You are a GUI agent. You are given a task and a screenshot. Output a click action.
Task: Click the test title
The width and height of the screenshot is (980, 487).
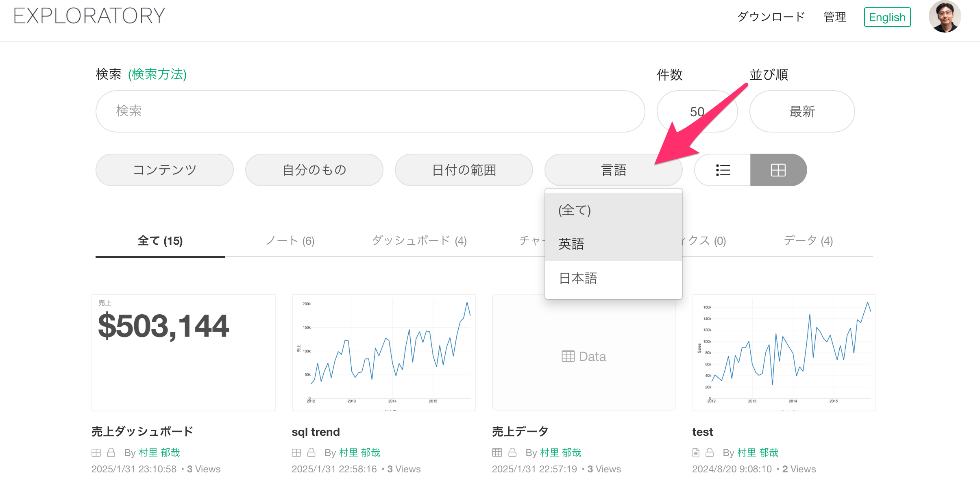point(702,432)
